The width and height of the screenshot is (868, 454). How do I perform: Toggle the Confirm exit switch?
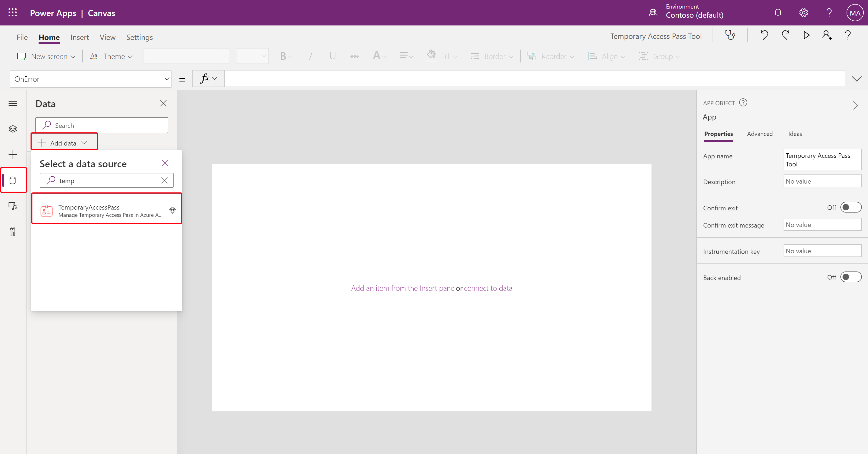(x=851, y=207)
